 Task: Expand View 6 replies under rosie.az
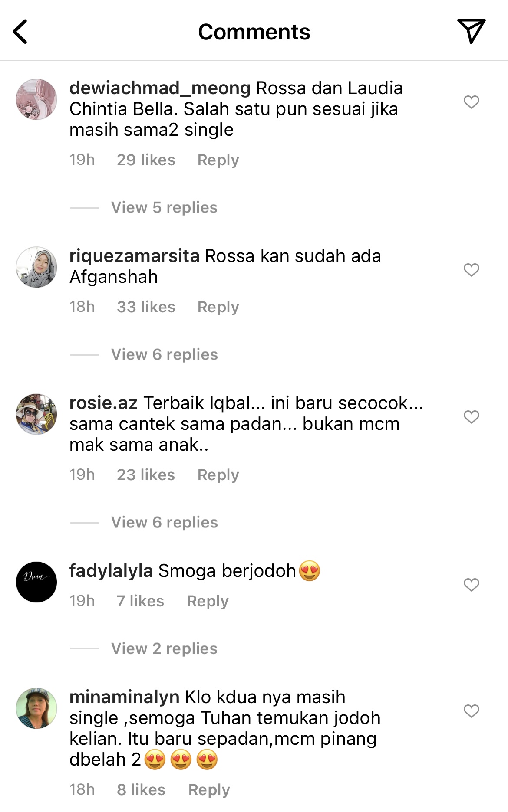(165, 522)
